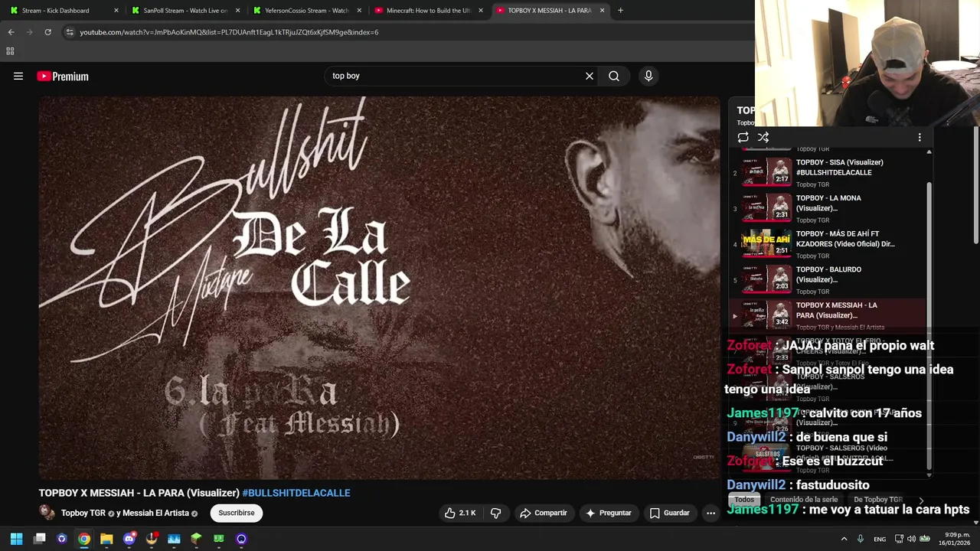Open Chrome apps grid shortcut
Image resolution: width=980 pixels, height=551 pixels.
(x=10, y=51)
